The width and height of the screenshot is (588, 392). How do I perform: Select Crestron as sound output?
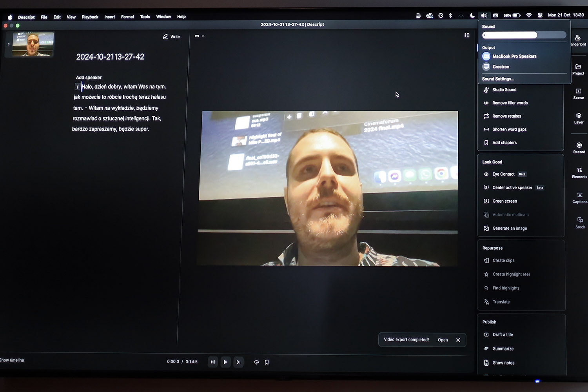(x=501, y=67)
